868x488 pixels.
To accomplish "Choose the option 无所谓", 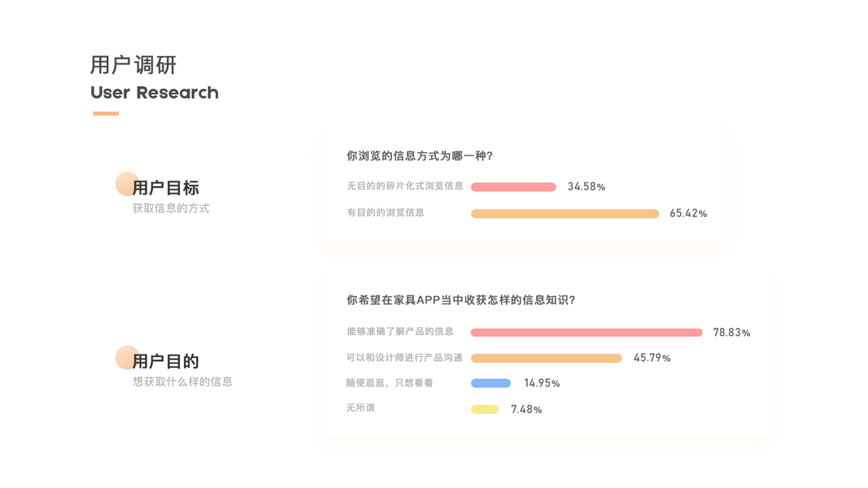I will (x=360, y=408).
